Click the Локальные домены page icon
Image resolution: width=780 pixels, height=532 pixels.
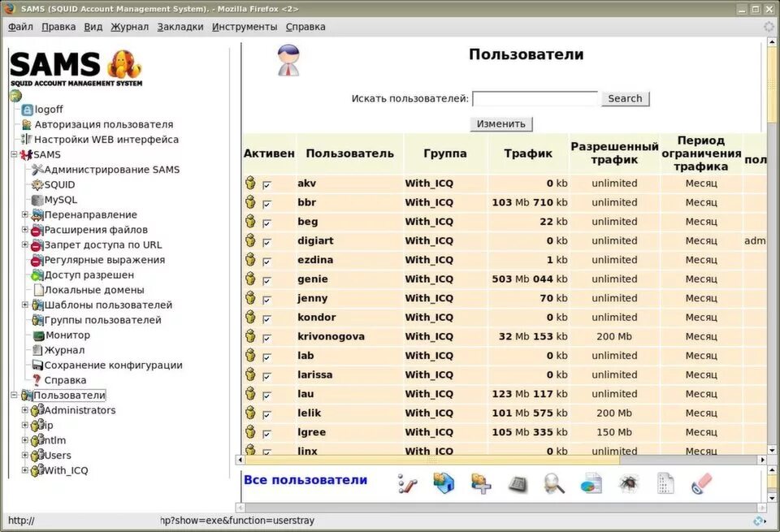point(38,290)
